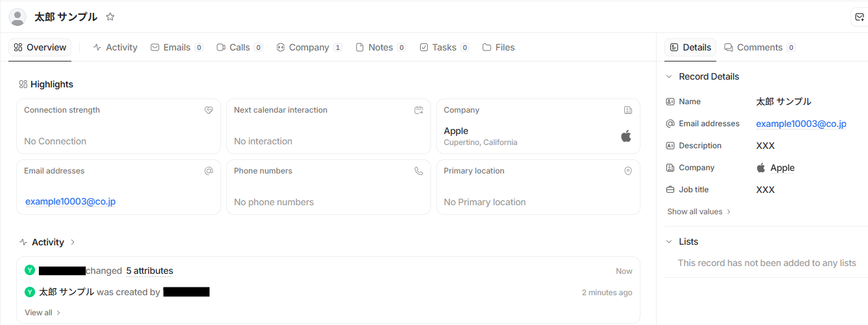868x325 pixels.
Task: Collapse the Lists section
Action: click(669, 241)
